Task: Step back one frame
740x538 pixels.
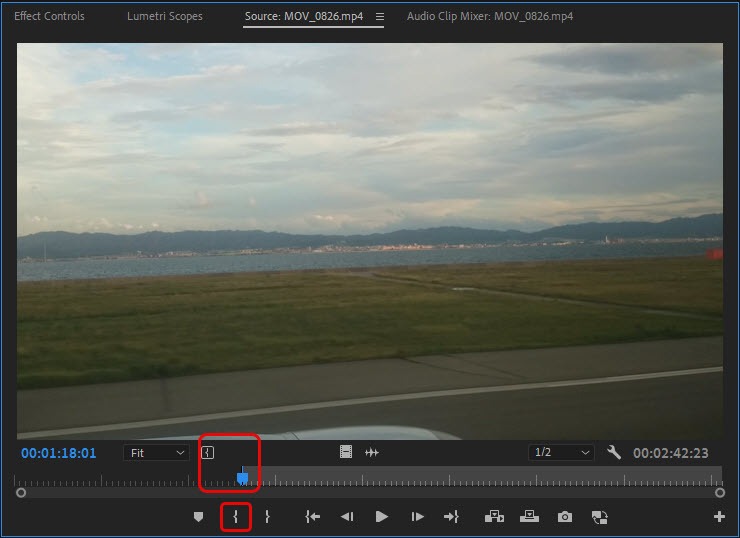Action: point(347,517)
